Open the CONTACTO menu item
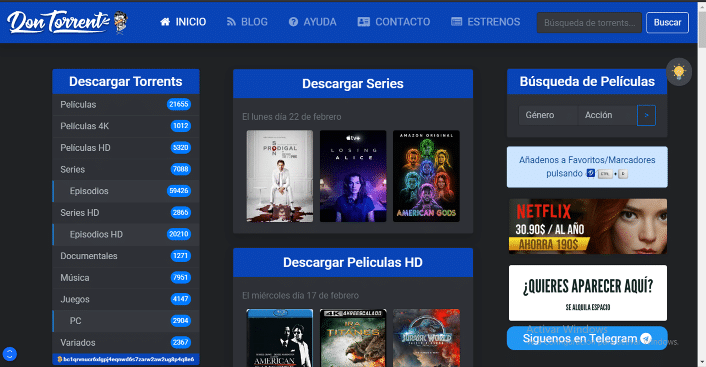The width and height of the screenshot is (706, 367). pyautogui.click(x=394, y=22)
